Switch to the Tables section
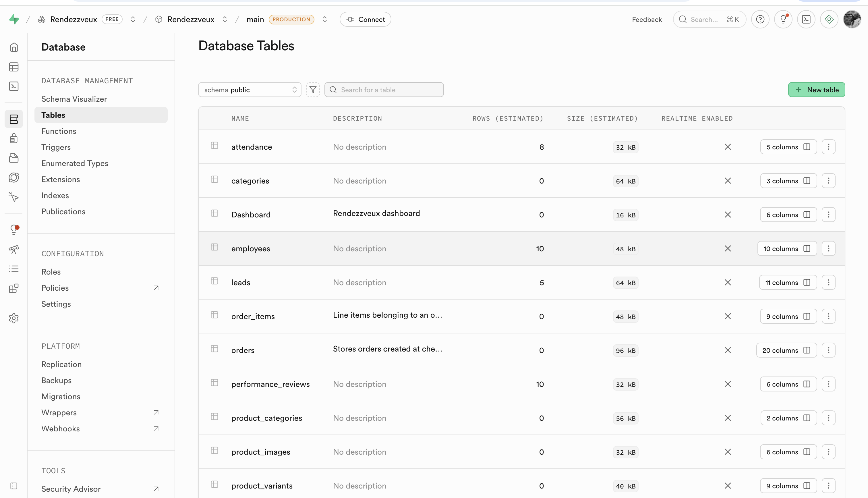 tap(53, 115)
